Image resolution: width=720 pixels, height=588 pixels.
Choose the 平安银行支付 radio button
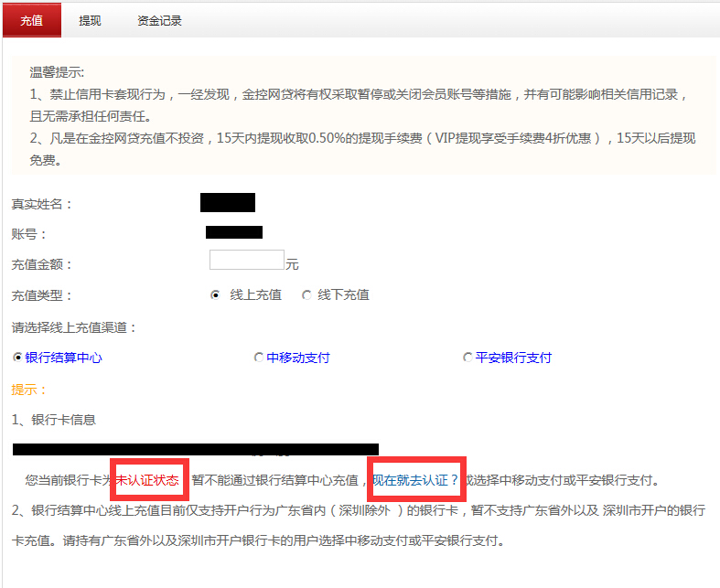click(468, 358)
